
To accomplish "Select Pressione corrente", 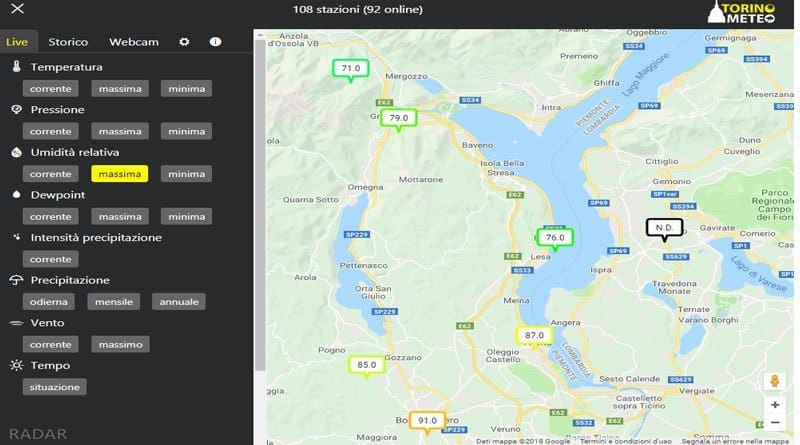I will pos(51,131).
